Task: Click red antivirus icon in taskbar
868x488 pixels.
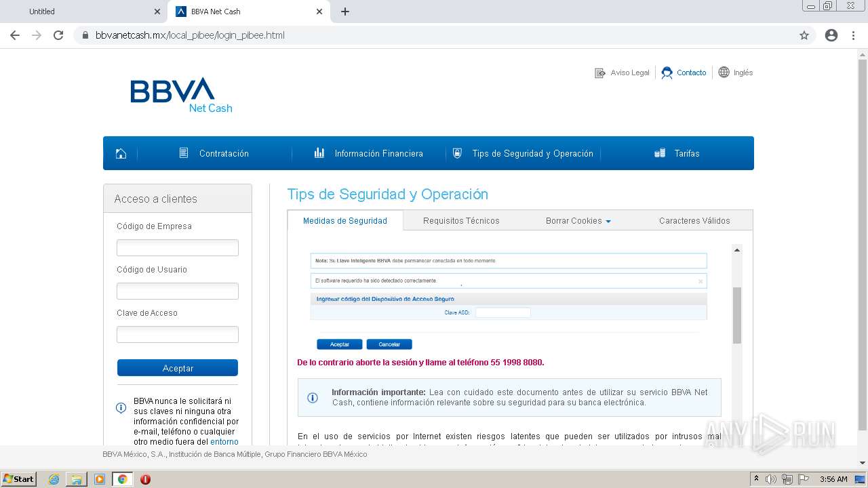Action: point(145,479)
